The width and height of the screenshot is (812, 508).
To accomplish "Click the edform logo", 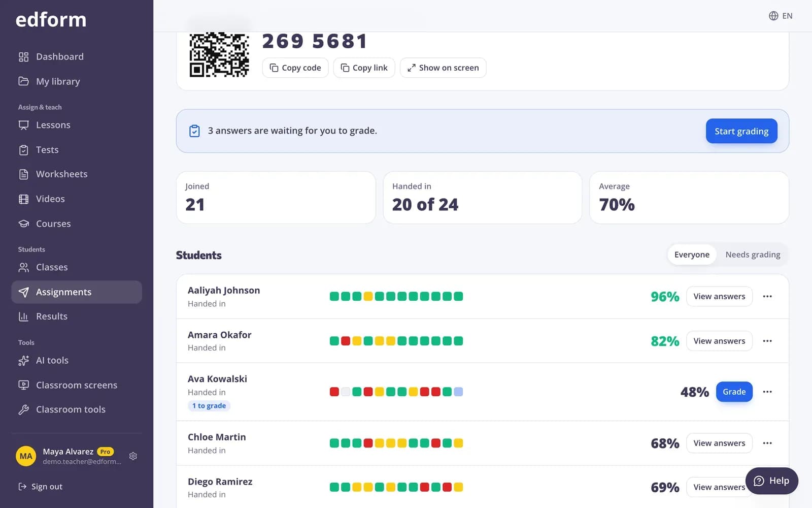I will click(x=51, y=20).
